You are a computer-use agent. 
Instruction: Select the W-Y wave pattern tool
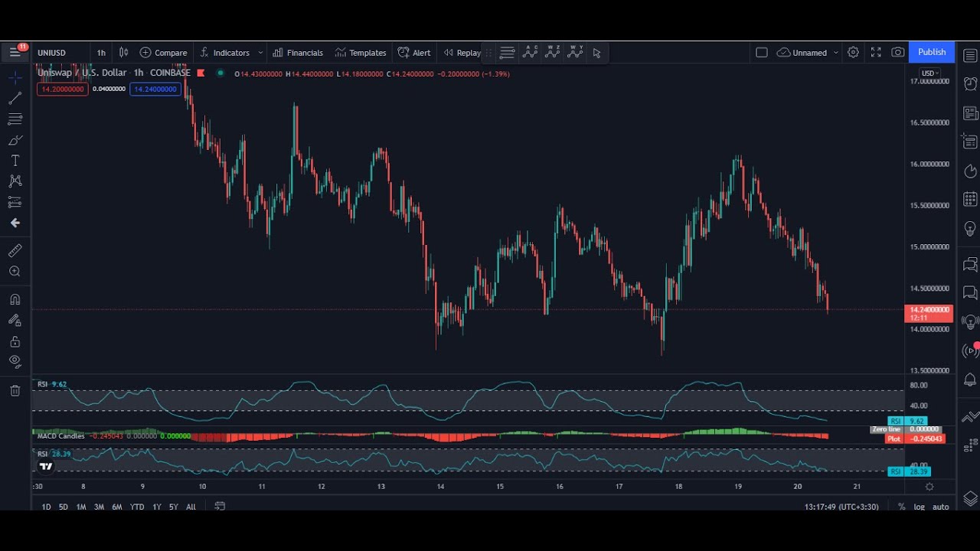click(x=576, y=52)
